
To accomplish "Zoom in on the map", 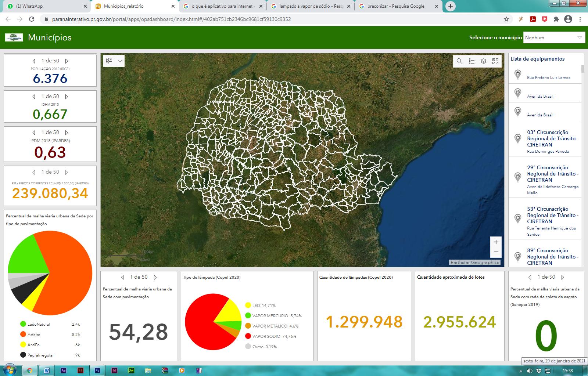I will [x=496, y=242].
